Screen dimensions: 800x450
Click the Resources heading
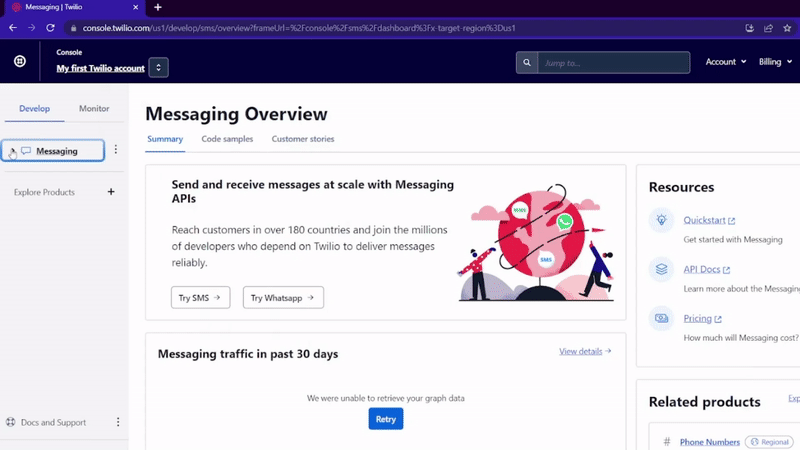(681, 187)
